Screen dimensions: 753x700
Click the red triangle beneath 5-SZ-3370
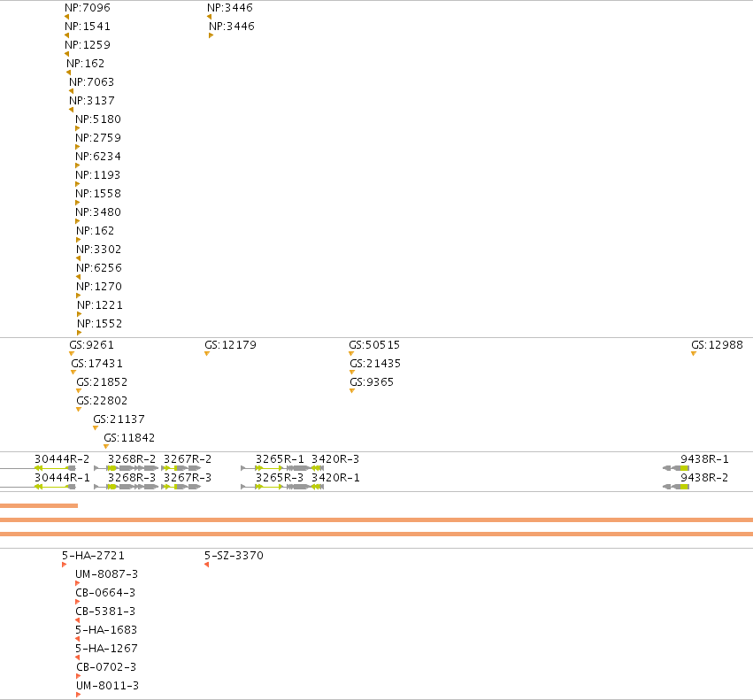206,565
